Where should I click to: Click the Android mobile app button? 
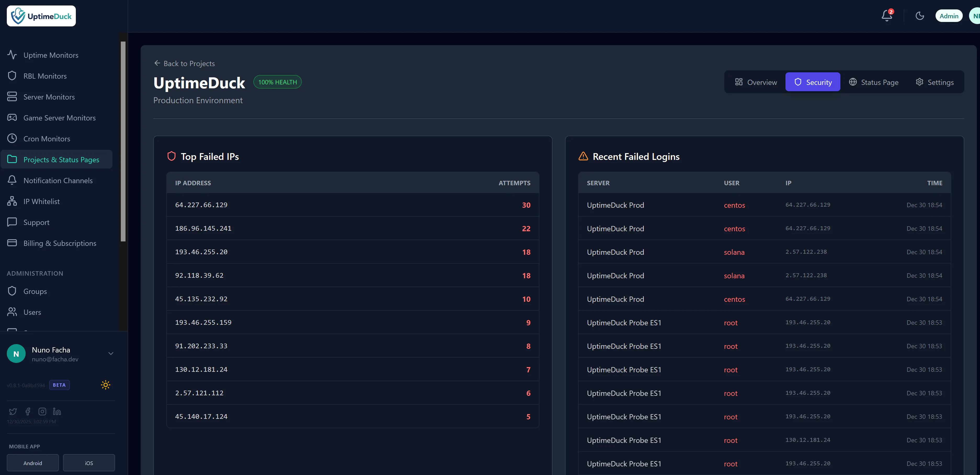[33, 463]
